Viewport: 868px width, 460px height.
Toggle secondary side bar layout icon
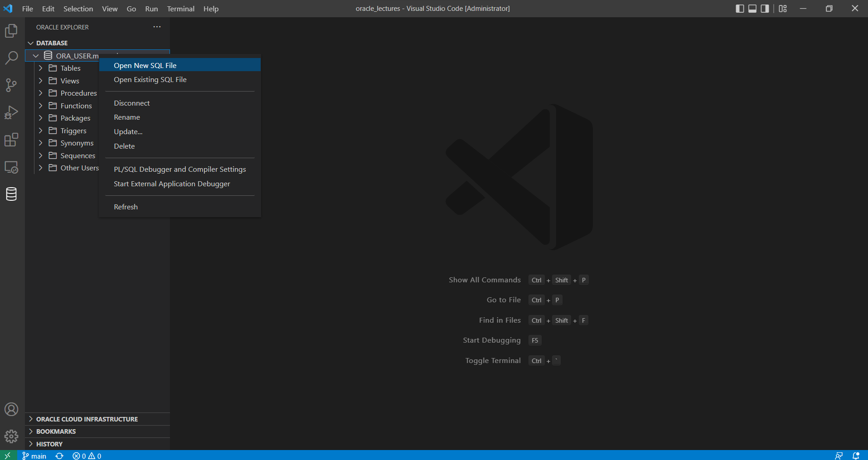pos(765,9)
